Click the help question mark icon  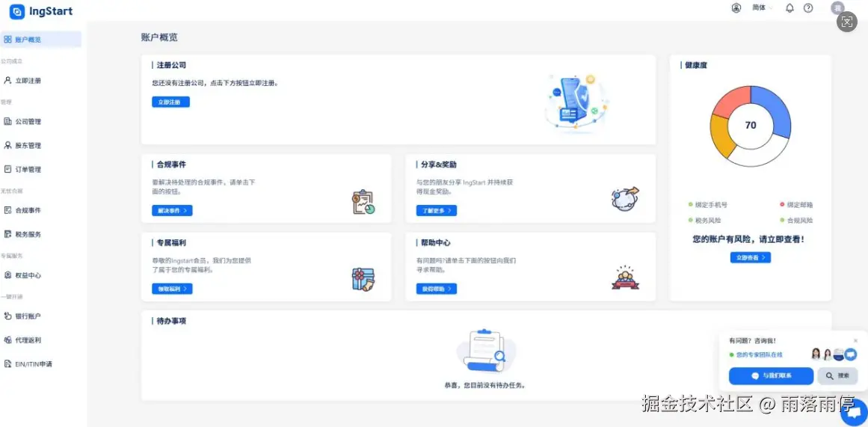click(x=808, y=8)
